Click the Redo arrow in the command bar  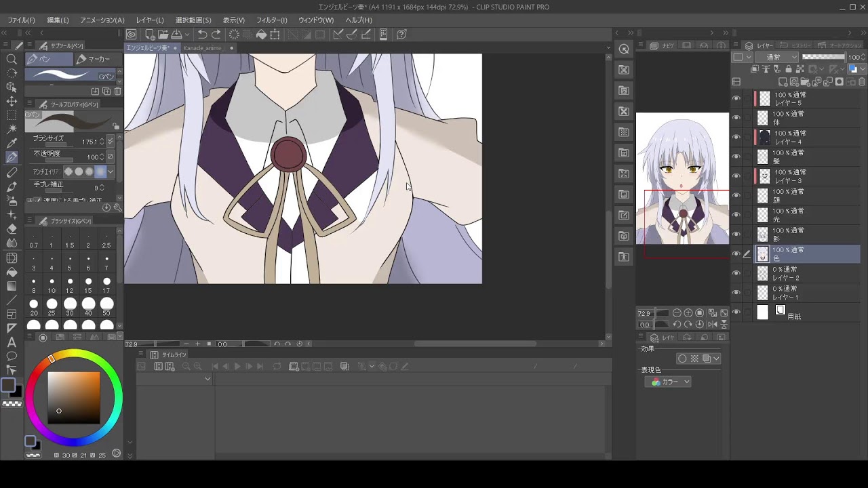point(216,35)
